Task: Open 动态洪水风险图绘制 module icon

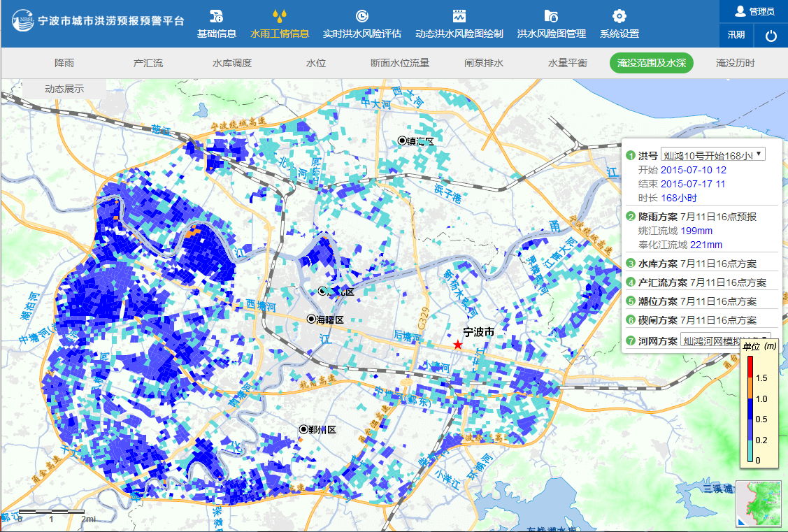Action: point(459,16)
